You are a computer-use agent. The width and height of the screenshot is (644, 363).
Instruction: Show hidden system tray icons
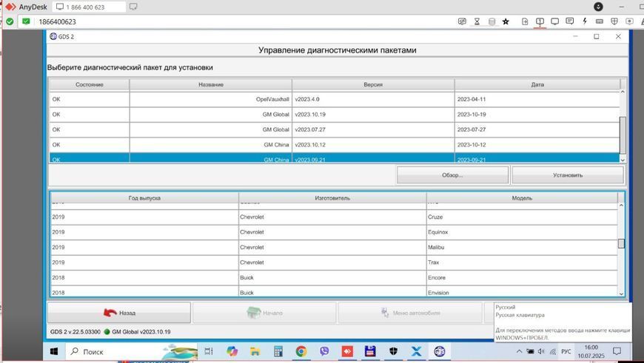point(519,351)
